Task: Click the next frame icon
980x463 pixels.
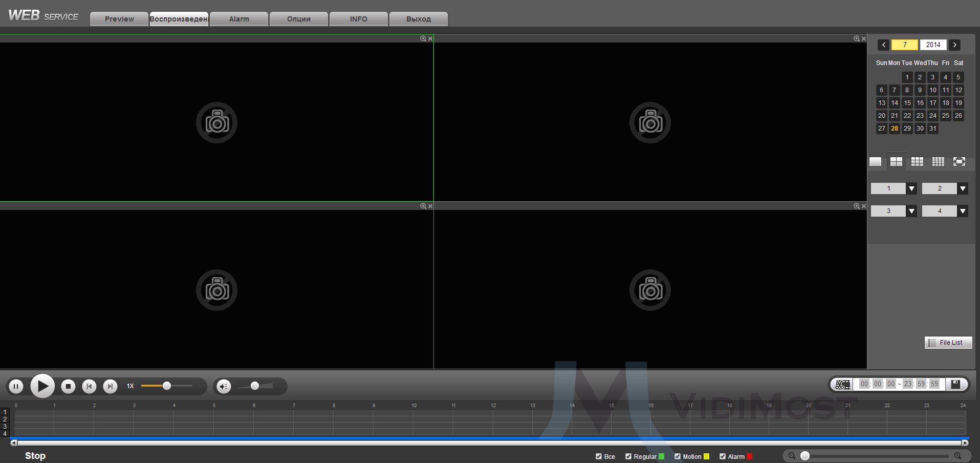Action: point(110,387)
